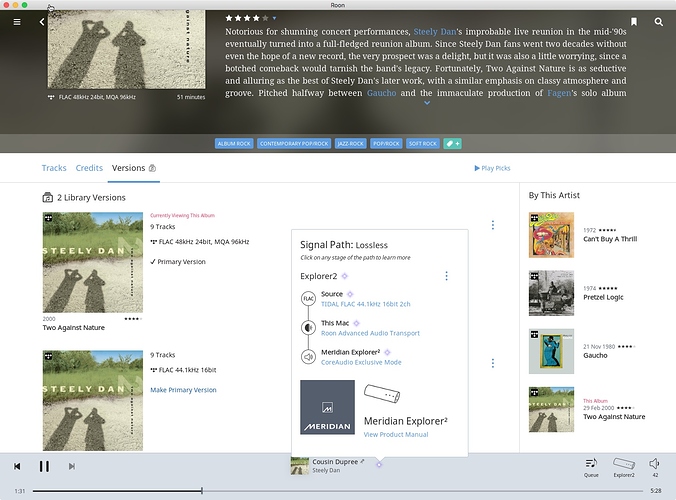The image size is (676, 500).
Task: Click the FLAC source stage icon
Action: point(308,298)
